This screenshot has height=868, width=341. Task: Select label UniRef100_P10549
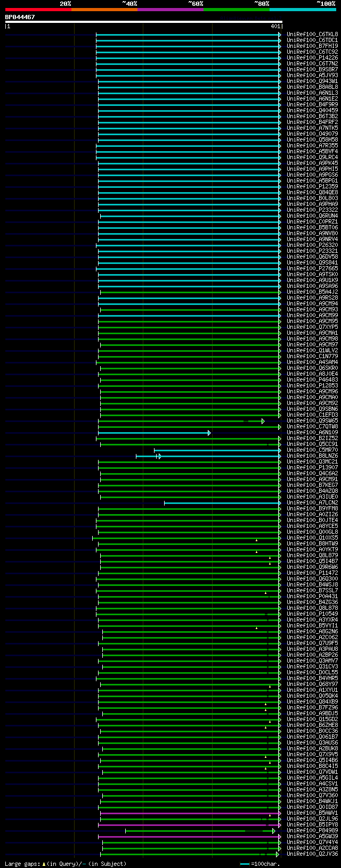pos(312,614)
